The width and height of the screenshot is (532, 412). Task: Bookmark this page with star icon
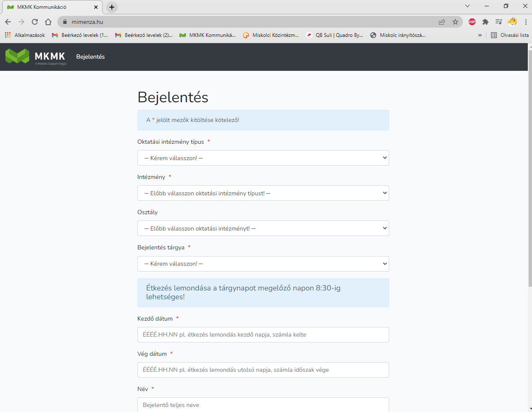coord(455,22)
